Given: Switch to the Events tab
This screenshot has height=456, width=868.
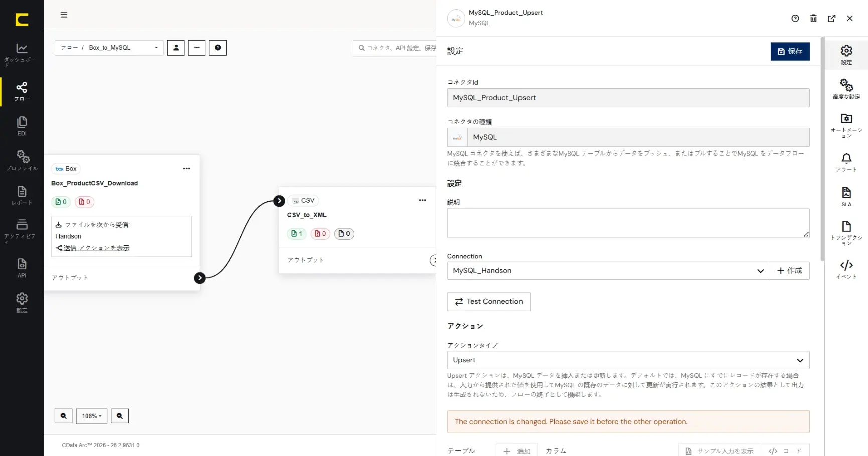Looking at the screenshot, I should 846,269.
